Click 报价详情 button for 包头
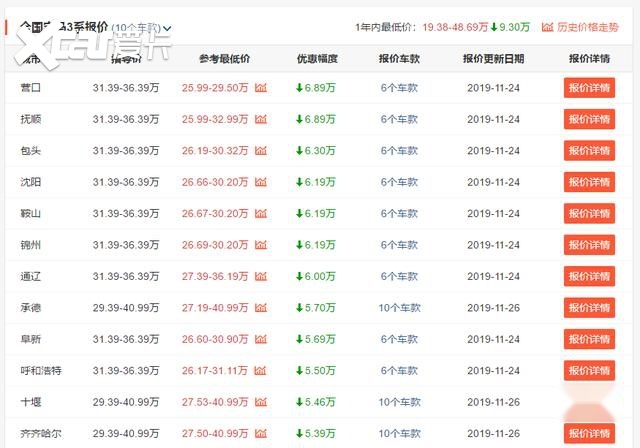Viewport: 640px width, 448px height. [589, 151]
